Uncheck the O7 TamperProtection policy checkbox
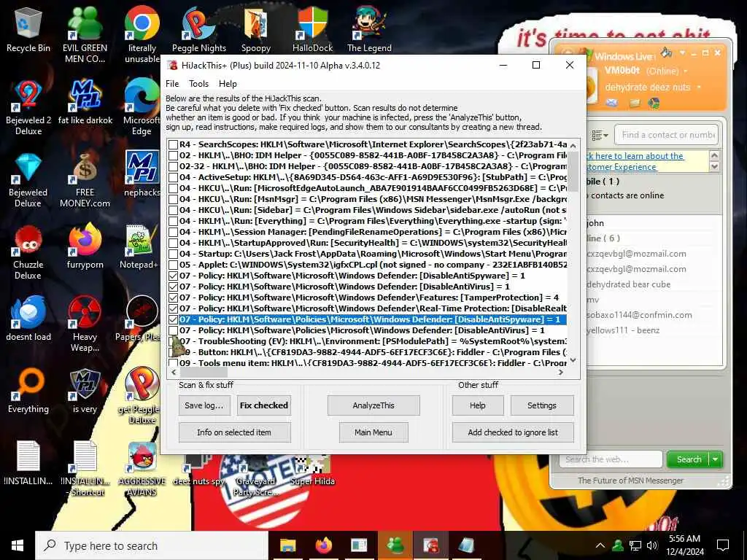 [x=174, y=298]
